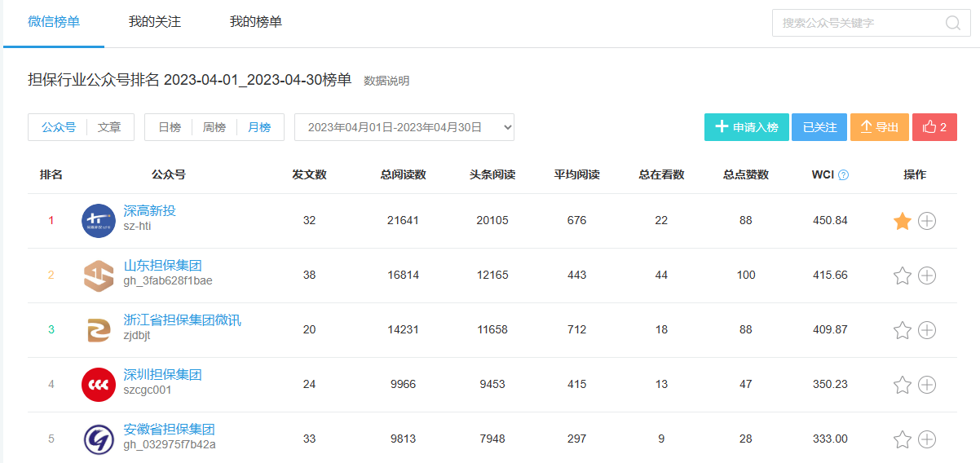Open 安徽省担保集团 account link
This screenshot has height=463, width=980.
[x=170, y=429]
